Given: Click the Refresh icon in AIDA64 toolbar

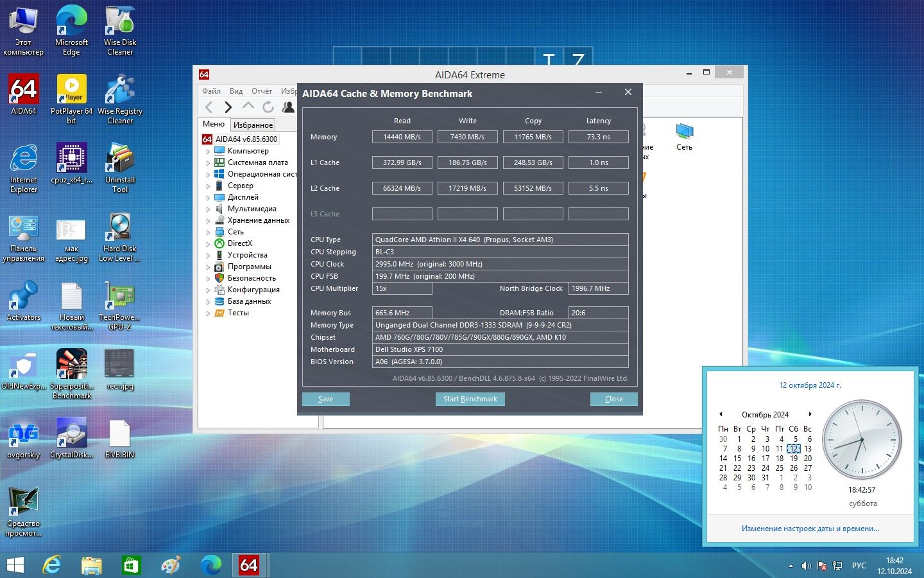Looking at the screenshot, I should pyautogui.click(x=268, y=107).
